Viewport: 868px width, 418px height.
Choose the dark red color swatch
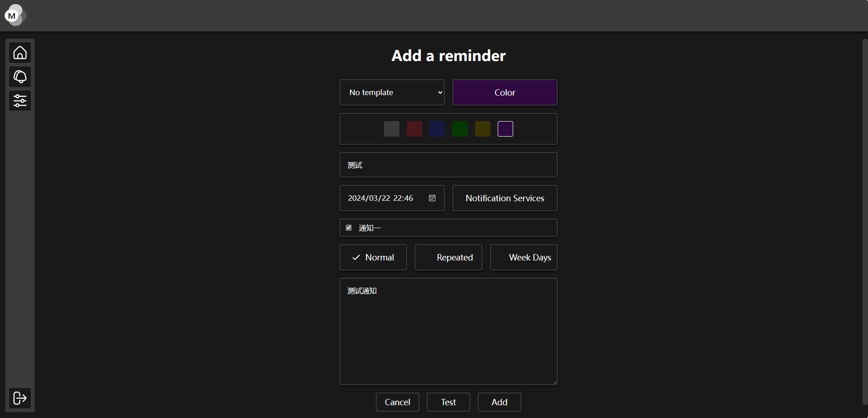coord(414,129)
